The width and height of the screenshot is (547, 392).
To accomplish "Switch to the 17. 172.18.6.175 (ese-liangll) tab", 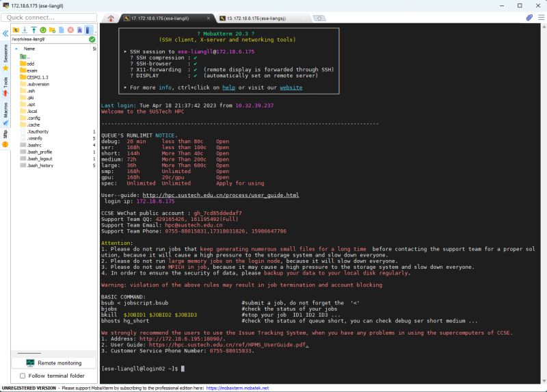I will (x=160, y=18).
